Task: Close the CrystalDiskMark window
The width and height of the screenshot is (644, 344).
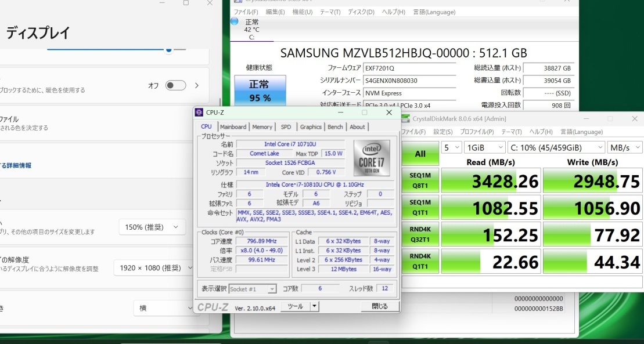Action: (635, 119)
